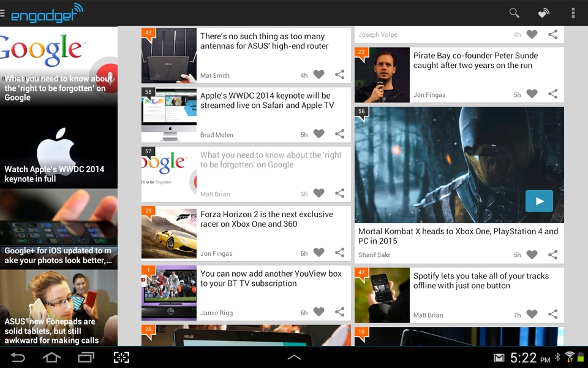The image size is (588, 368).
Task: Open Android recent apps button
Action: coord(86,357)
